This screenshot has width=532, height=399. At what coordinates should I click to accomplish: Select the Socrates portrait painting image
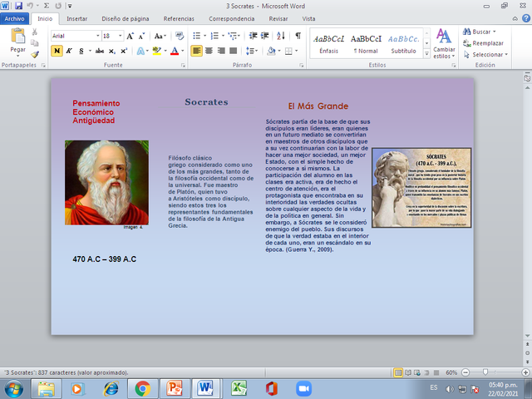(106, 183)
